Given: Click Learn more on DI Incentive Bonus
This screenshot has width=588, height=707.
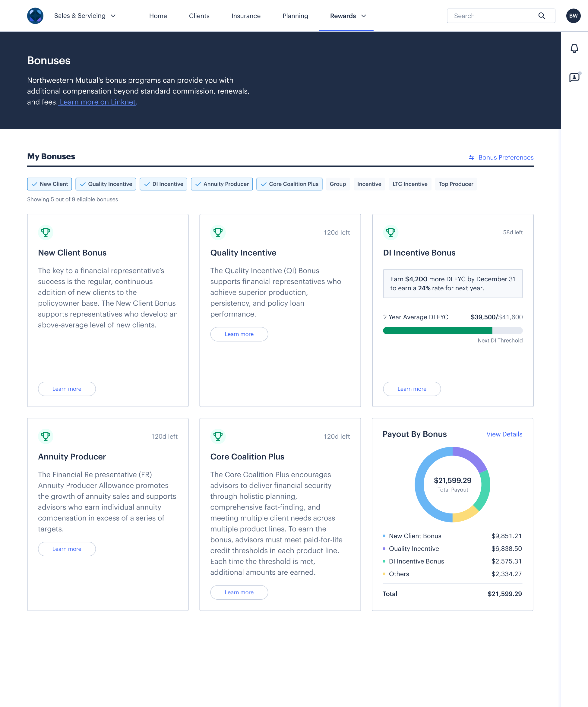Looking at the screenshot, I should 412,389.
